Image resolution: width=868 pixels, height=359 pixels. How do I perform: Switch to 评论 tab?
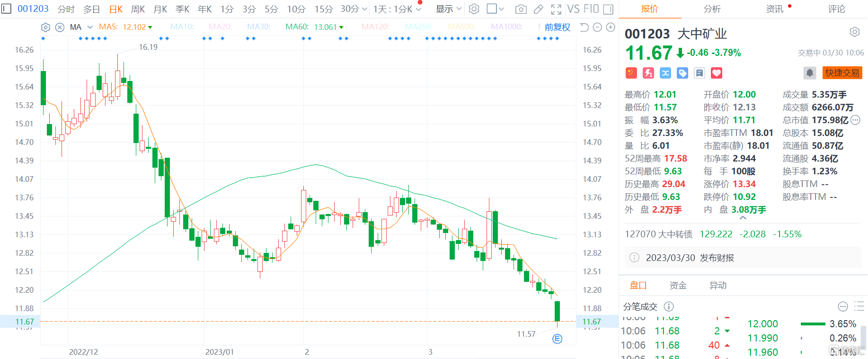[x=836, y=9]
